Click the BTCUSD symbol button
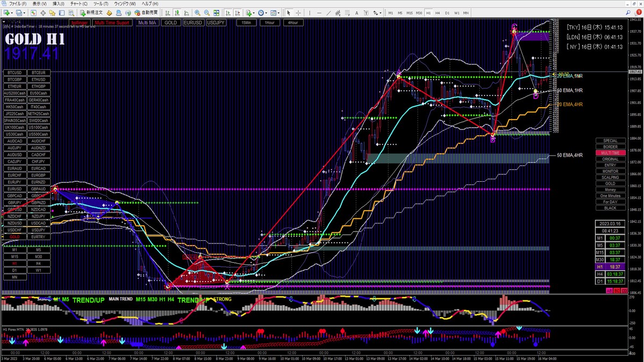 (x=15, y=72)
